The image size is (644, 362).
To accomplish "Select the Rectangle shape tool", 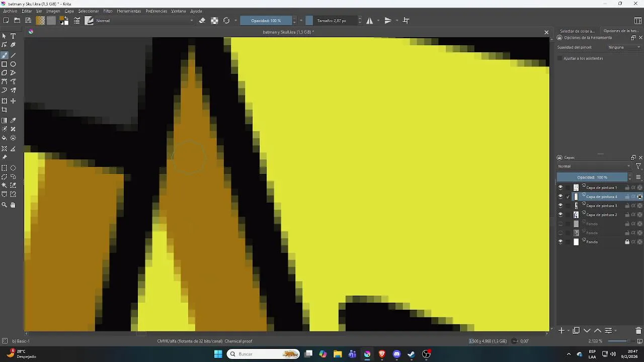I will (x=5, y=64).
